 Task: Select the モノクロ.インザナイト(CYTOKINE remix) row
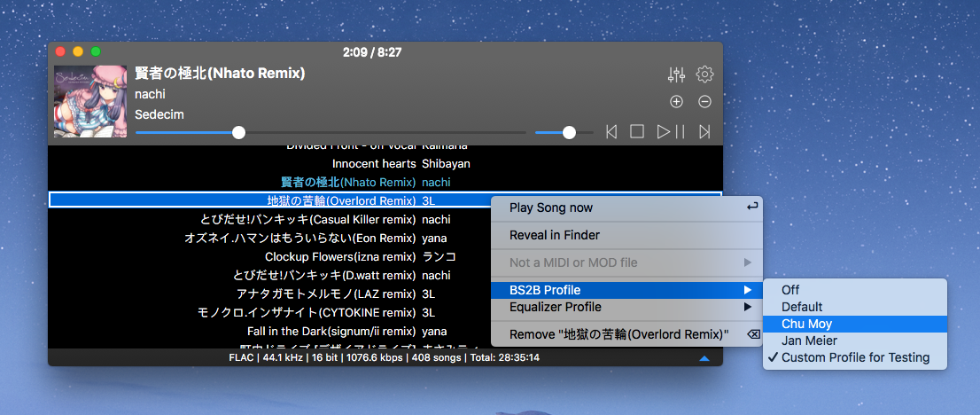(x=385, y=312)
